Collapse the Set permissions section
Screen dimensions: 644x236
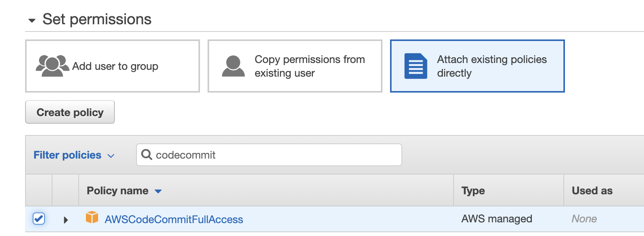point(32,20)
